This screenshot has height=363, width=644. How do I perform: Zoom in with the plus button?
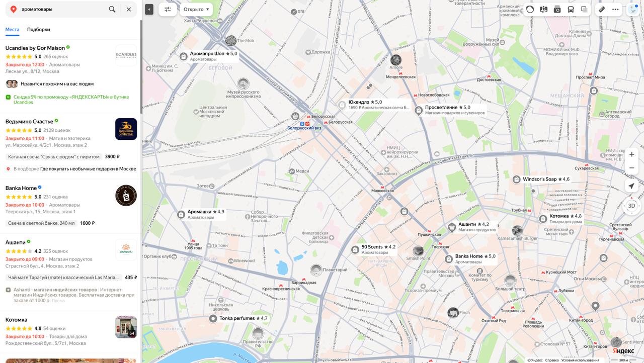(x=631, y=154)
